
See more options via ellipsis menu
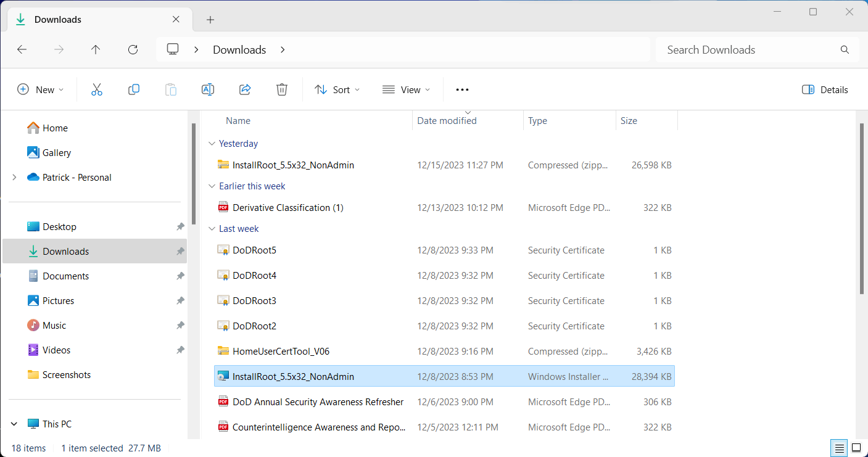(461, 89)
